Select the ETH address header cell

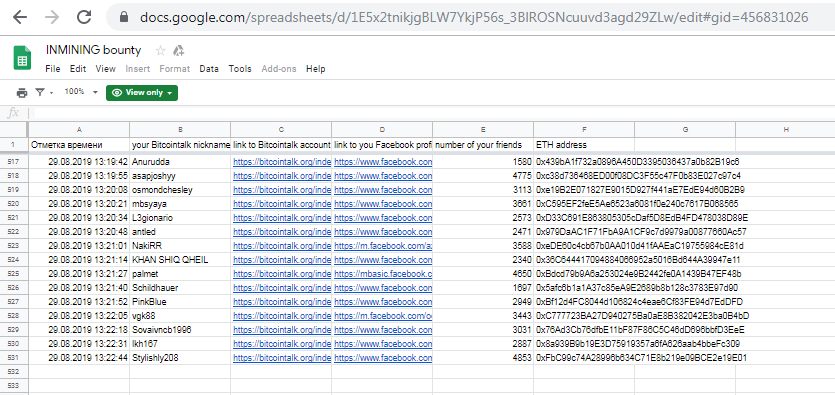[x=584, y=145]
